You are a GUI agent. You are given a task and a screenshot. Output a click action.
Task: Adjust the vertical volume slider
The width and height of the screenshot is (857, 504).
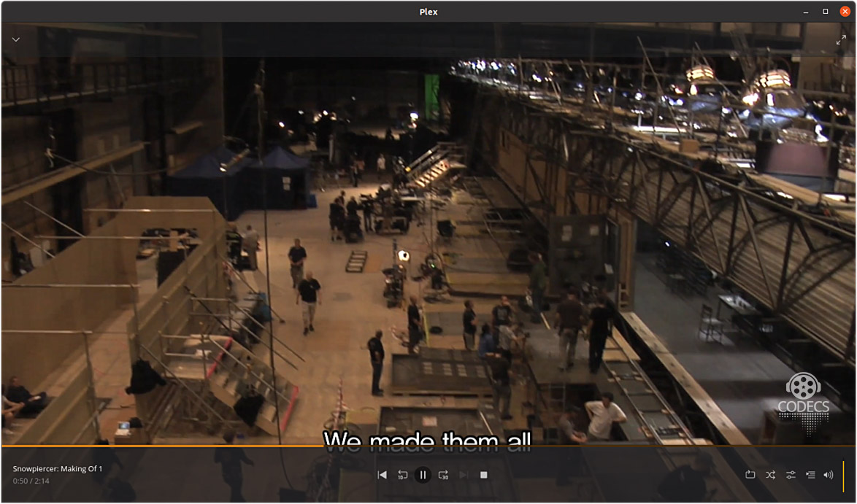pyautogui.click(x=843, y=476)
